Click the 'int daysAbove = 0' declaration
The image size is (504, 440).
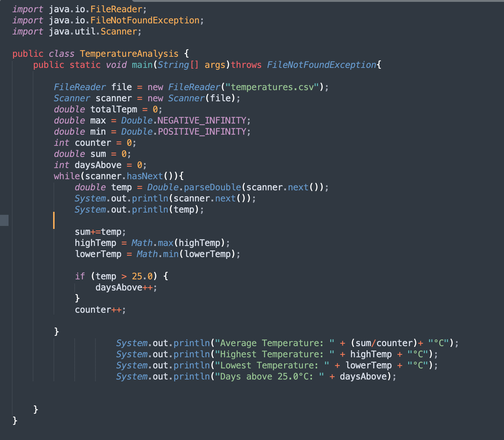(x=100, y=165)
